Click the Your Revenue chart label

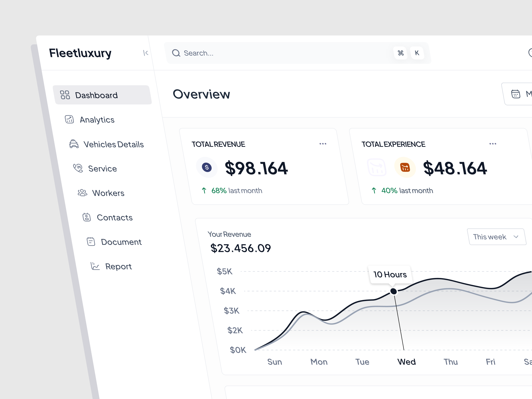pyautogui.click(x=229, y=234)
